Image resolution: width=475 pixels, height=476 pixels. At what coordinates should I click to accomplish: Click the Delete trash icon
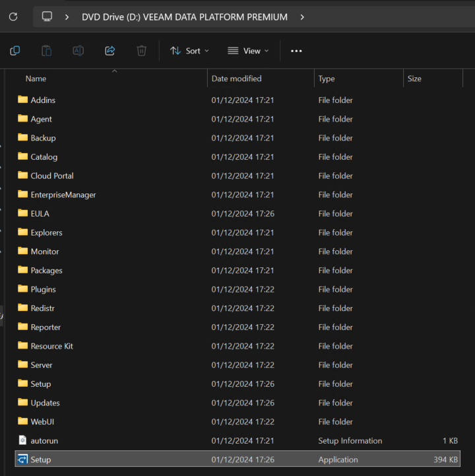[141, 51]
